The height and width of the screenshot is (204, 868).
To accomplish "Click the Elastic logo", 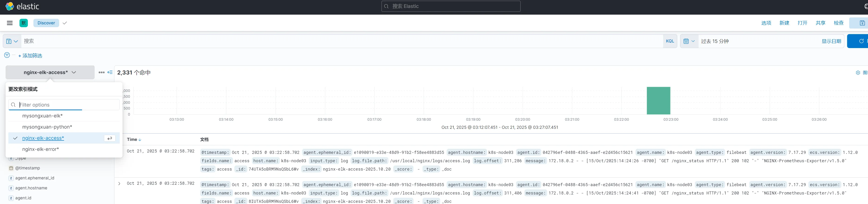I will pyautogui.click(x=10, y=6).
